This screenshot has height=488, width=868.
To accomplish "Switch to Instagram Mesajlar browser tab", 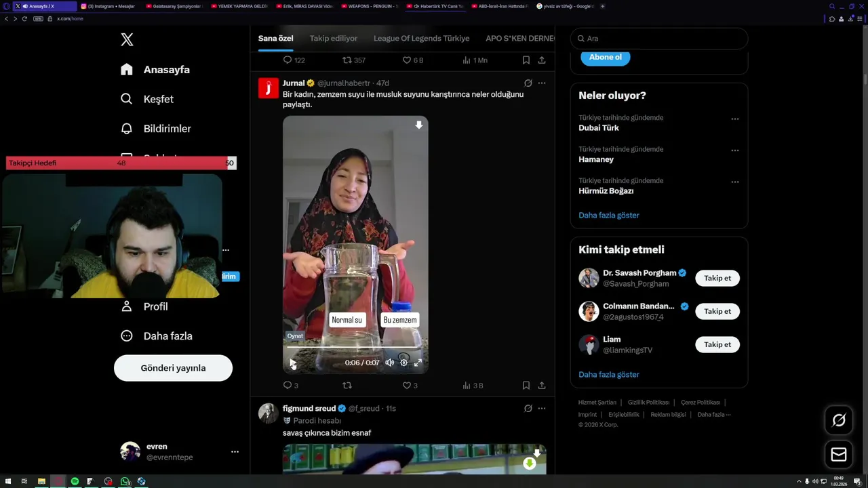I will click(x=108, y=6).
